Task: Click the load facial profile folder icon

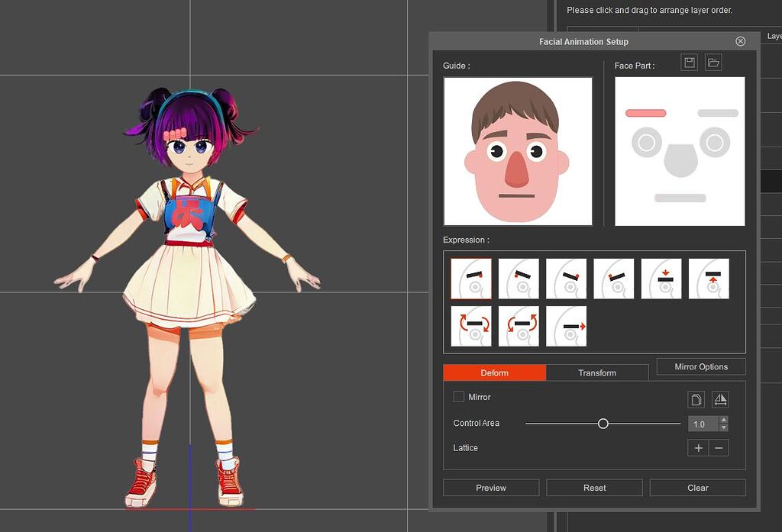Action: tap(713, 62)
